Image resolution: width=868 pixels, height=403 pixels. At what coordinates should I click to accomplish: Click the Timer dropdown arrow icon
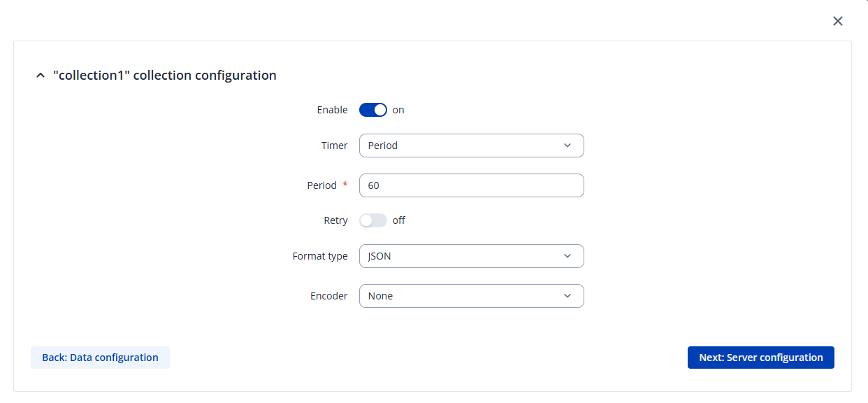pos(567,146)
